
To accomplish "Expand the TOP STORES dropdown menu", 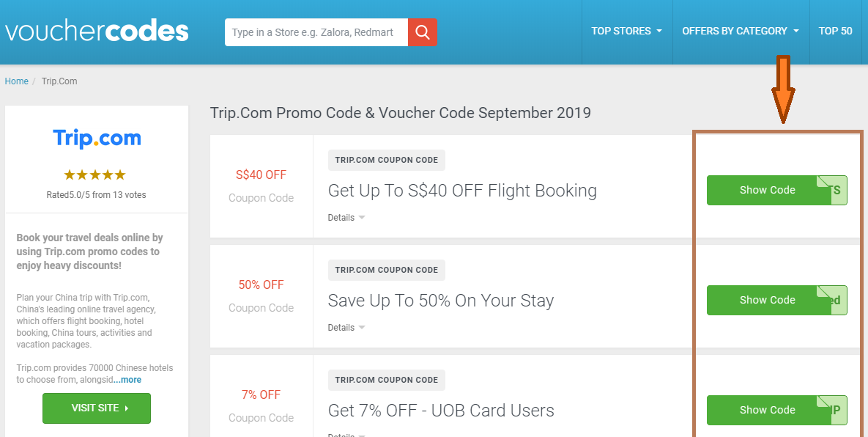I will (x=626, y=31).
